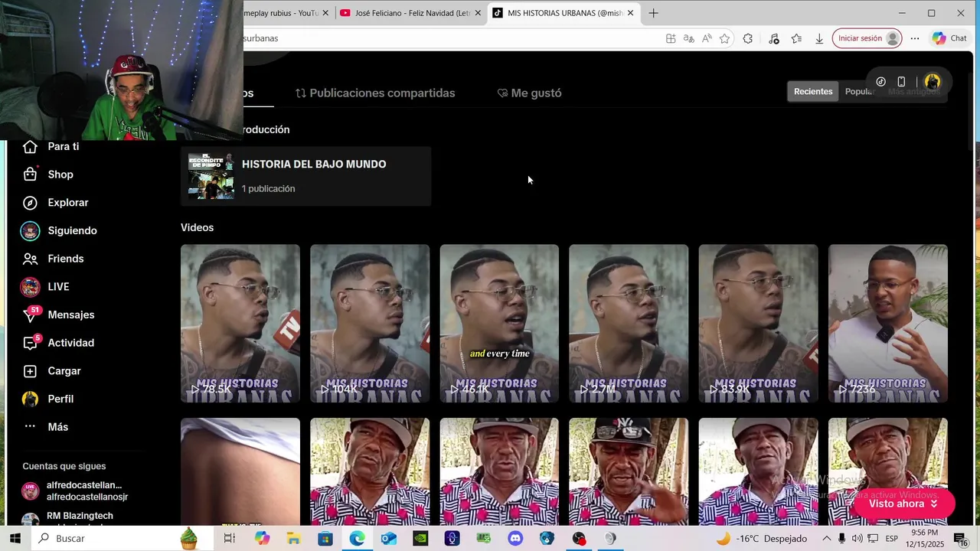Open the Windows Start menu
Image resolution: width=980 pixels, height=551 pixels.
15,538
